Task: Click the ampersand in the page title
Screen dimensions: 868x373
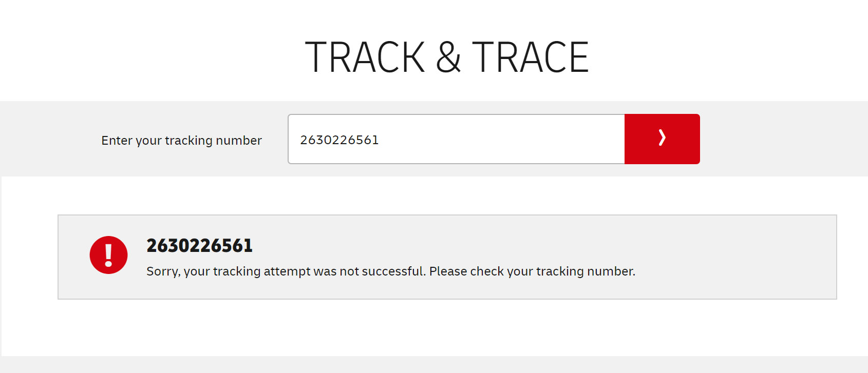Action: click(448, 57)
